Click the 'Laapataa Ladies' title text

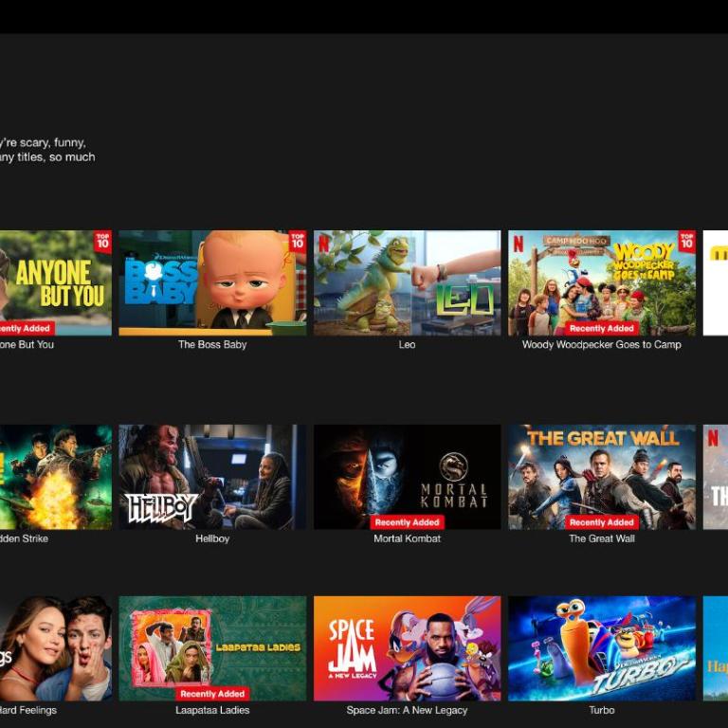pos(212,710)
